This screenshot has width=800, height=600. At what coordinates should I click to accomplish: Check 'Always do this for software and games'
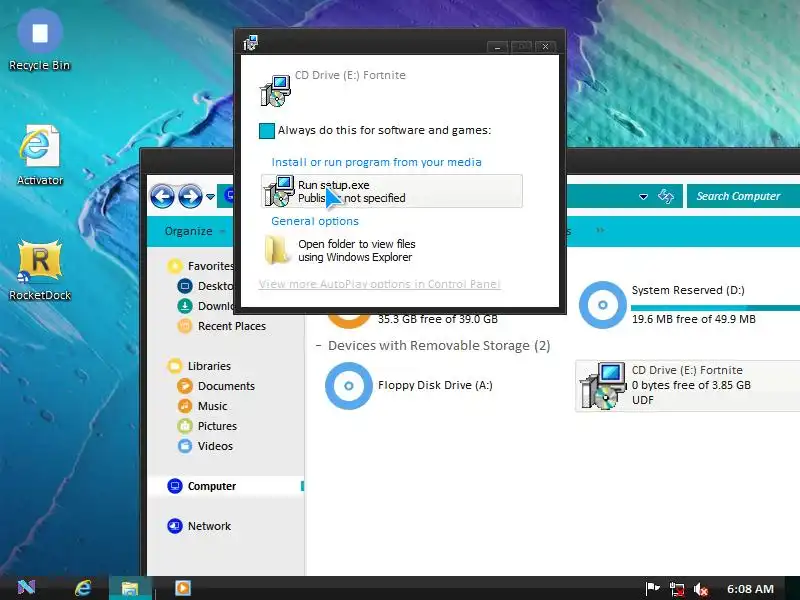(267, 131)
